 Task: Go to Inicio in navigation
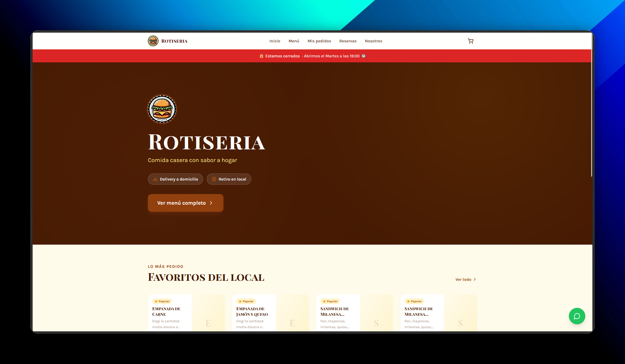click(275, 41)
